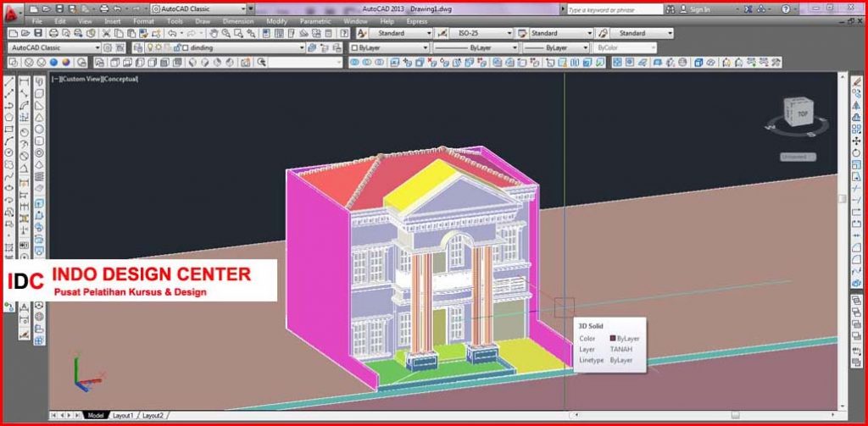Click the binoculars search icon
This screenshot has height=426, width=868.
[670, 9]
